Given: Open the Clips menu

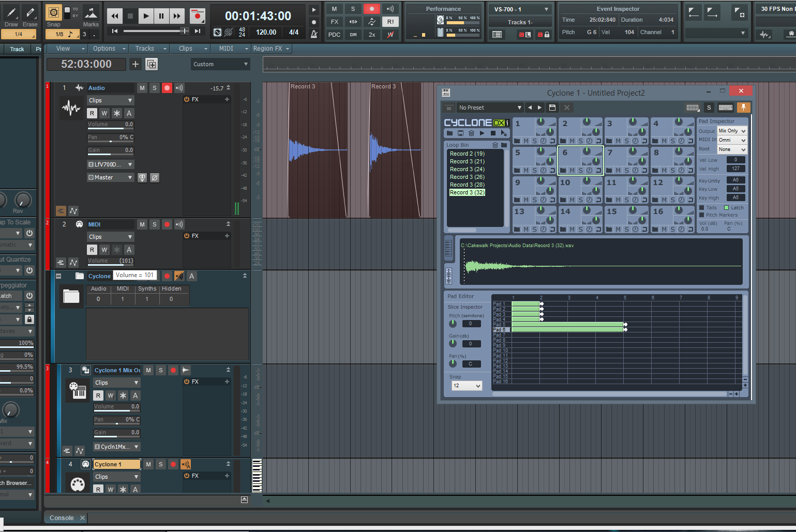Looking at the screenshot, I should (x=191, y=49).
